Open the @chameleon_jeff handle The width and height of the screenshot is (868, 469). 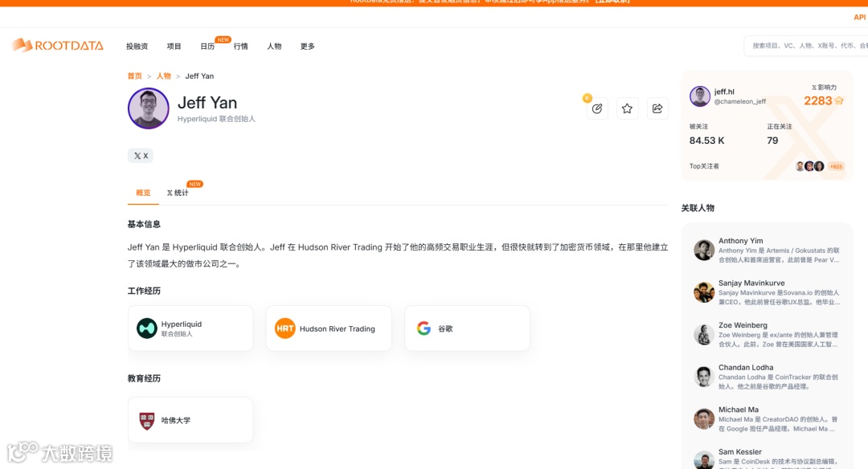coord(739,102)
